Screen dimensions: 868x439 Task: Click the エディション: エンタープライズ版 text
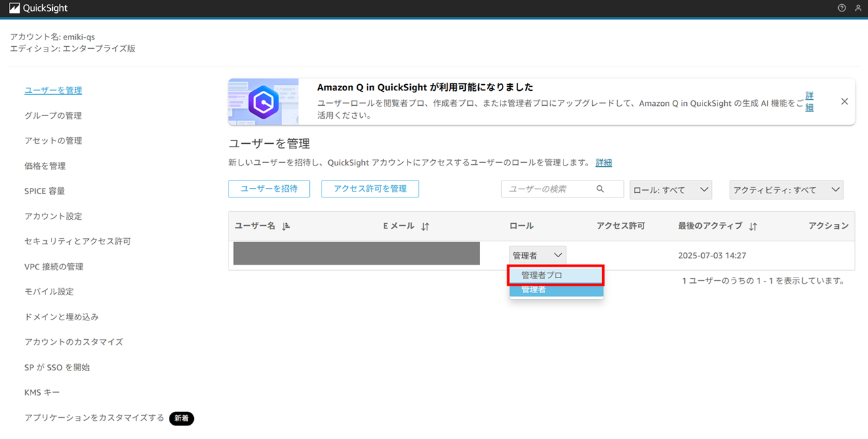[73, 49]
